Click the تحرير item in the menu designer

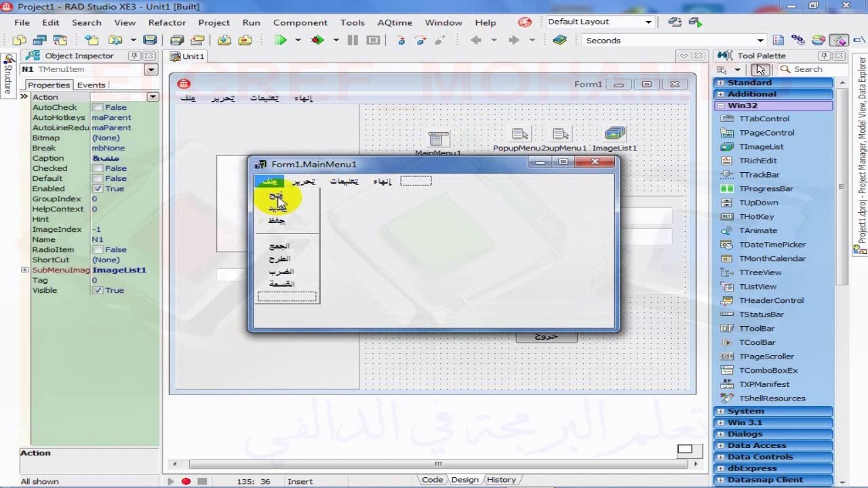click(x=303, y=181)
